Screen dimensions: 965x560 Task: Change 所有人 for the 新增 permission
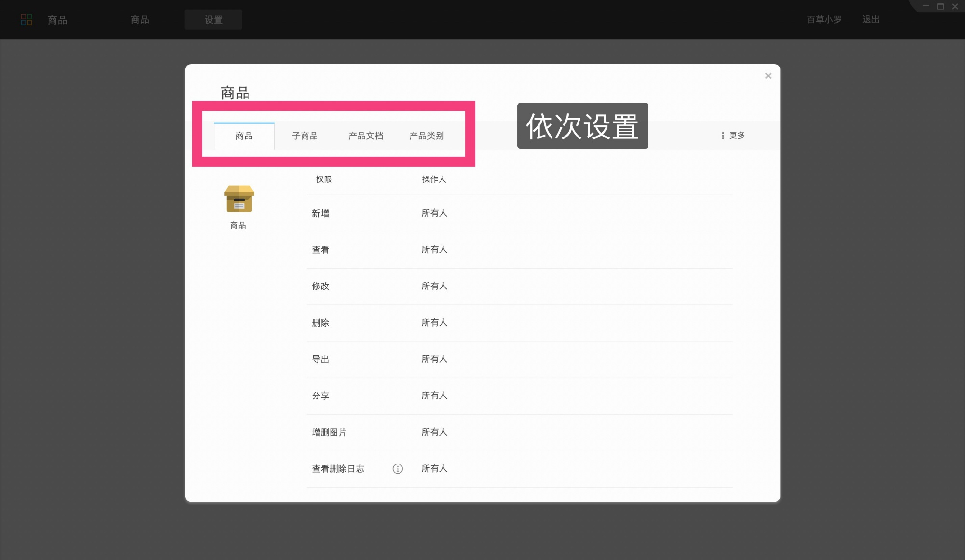coord(434,213)
